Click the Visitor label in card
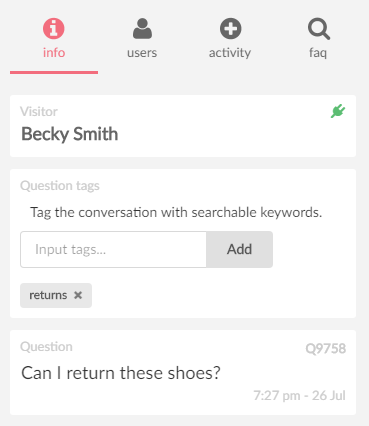369x426 pixels. click(x=39, y=111)
